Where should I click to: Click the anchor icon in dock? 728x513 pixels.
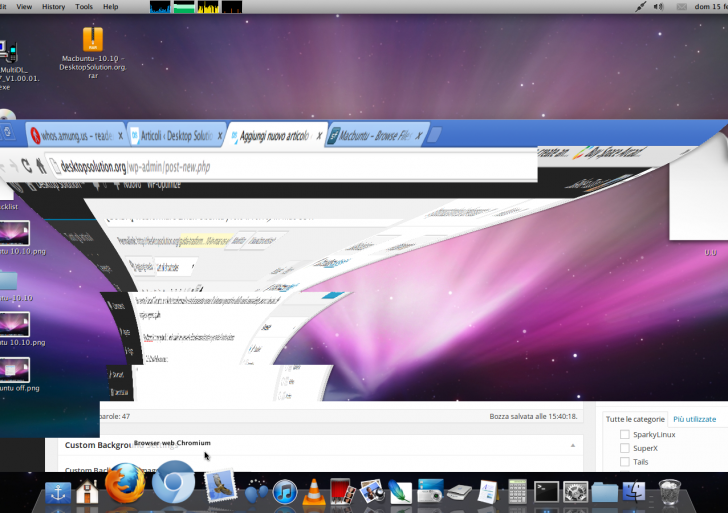tap(57, 492)
